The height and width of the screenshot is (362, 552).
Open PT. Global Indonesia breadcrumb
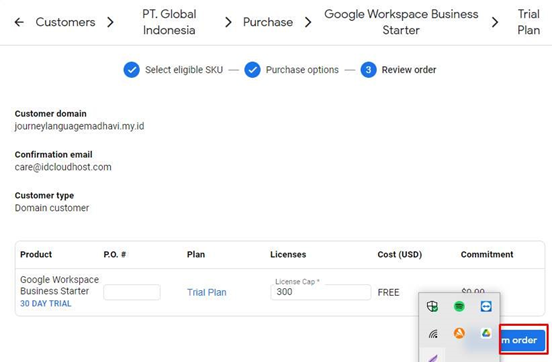point(169,22)
